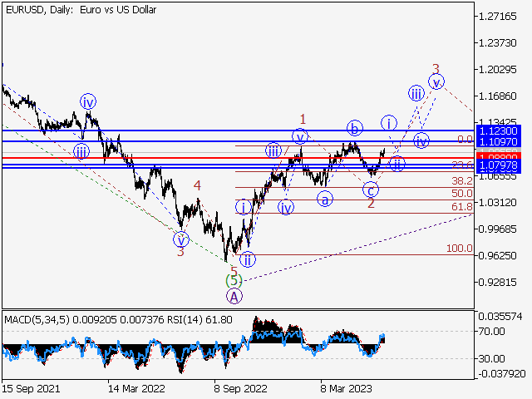Click the EURUSD, Daily chart title text
The height and width of the screenshot is (399, 532).
pyautogui.click(x=81, y=10)
